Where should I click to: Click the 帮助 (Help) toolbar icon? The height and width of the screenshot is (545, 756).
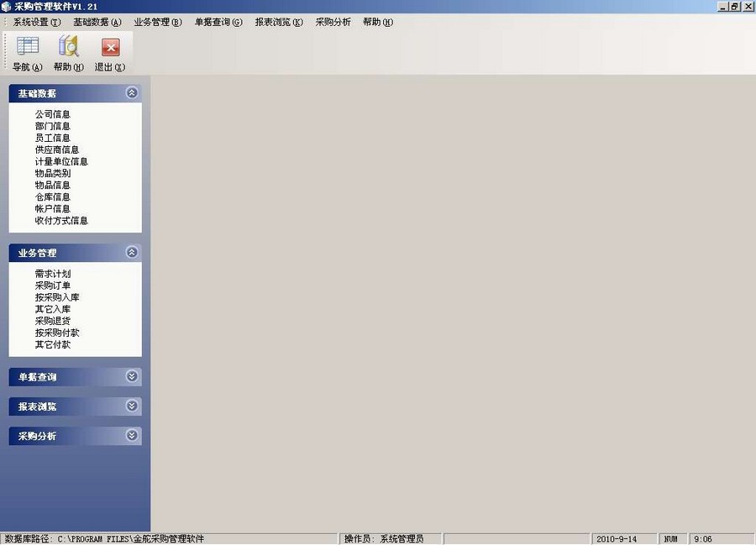point(67,53)
